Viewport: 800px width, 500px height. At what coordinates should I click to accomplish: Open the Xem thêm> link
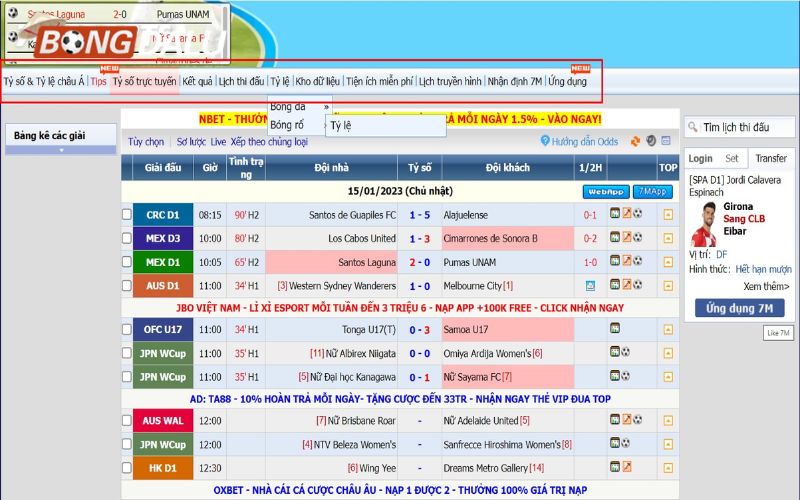click(766, 286)
